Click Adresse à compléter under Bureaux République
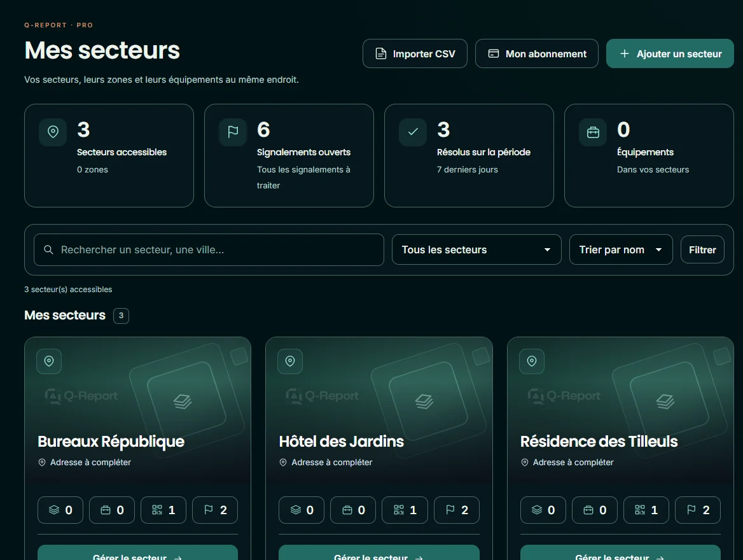 click(90, 463)
